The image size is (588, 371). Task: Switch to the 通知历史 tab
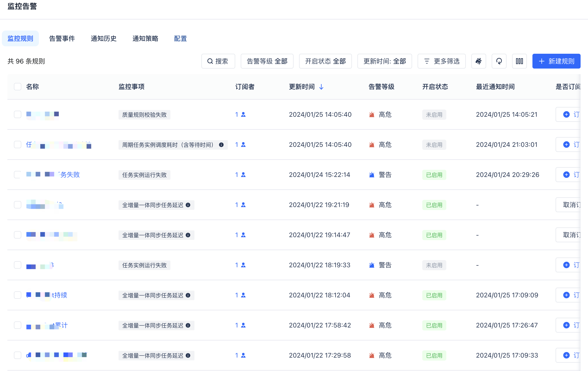pyautogui.click(x=103, y=39)
